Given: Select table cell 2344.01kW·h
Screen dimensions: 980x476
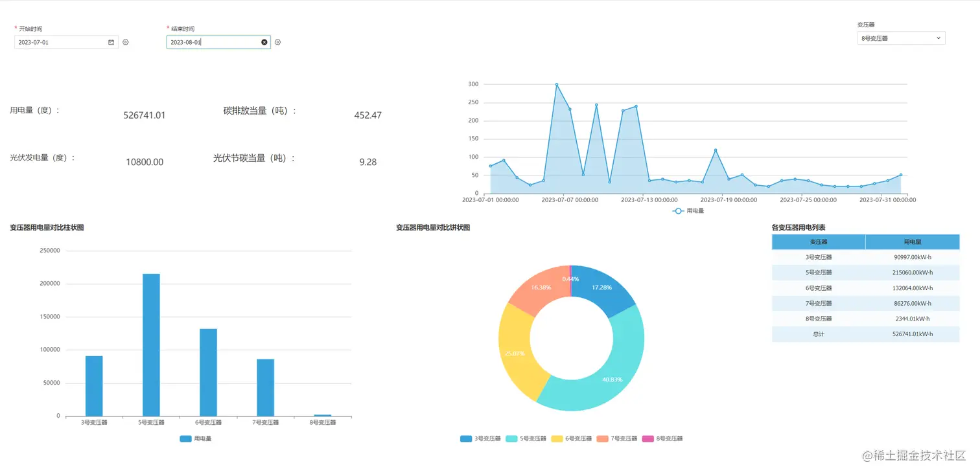Looking at the screenshot, I should 913,319.
